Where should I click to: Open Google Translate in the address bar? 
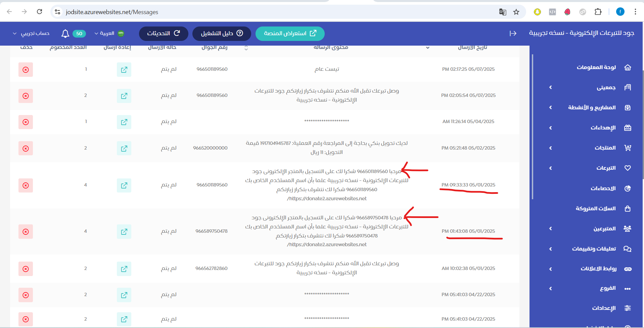[502, 12]
